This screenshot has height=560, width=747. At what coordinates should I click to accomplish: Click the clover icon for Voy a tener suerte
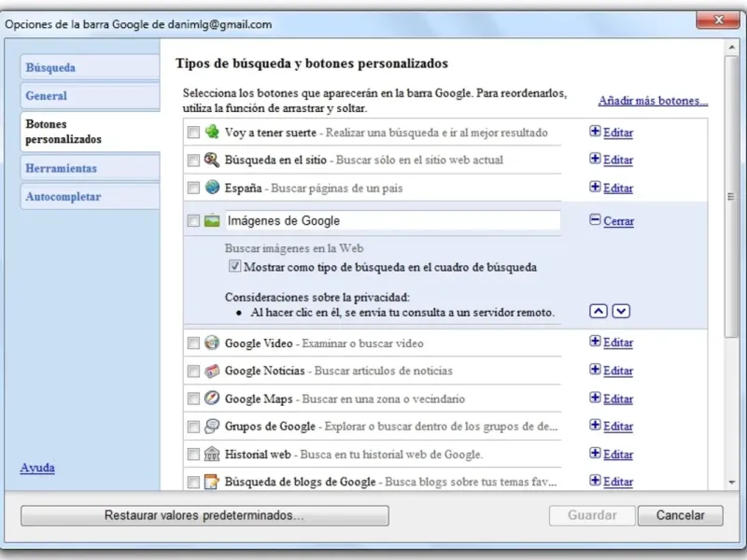pos(212,132)
